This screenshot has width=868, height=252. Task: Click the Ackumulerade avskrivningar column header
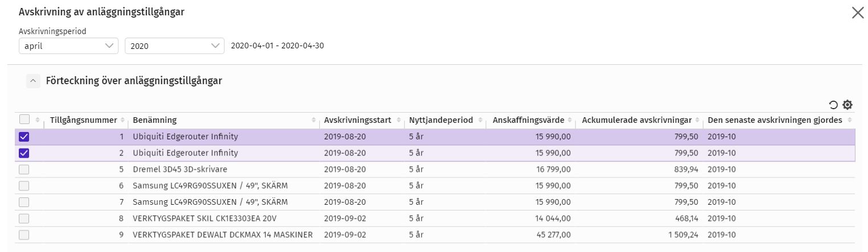pyautogui.click(x=636, y=120)
